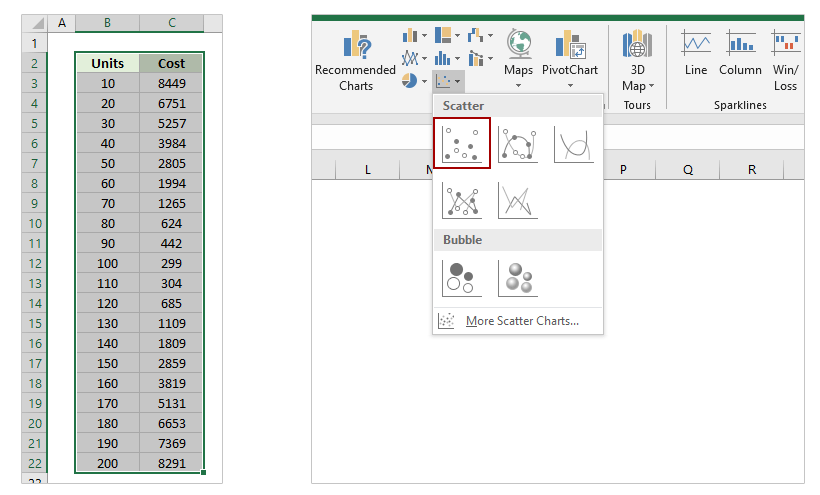Open the pie chart dropdown arrow

424,82
